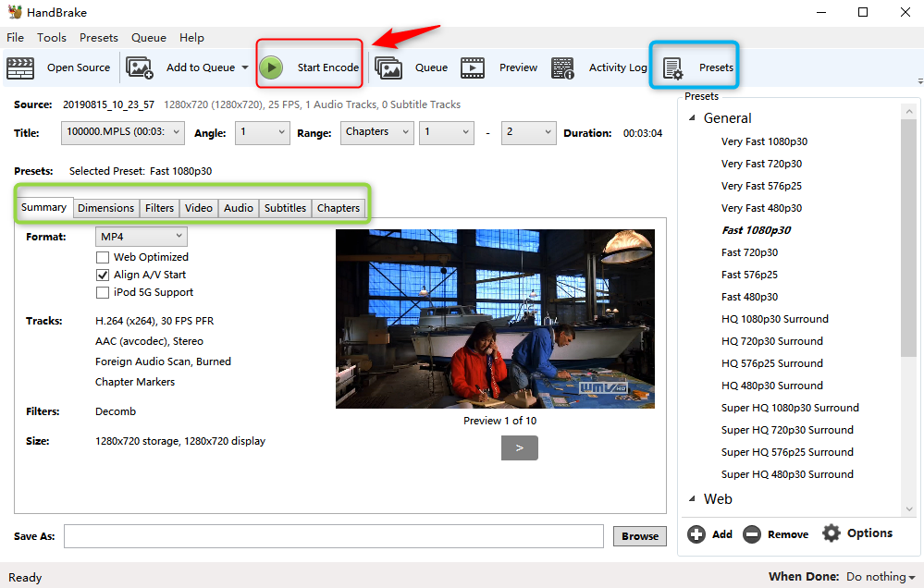Click the Preview film icon
This screenshot has height=588, width=924.
[473, 67]
